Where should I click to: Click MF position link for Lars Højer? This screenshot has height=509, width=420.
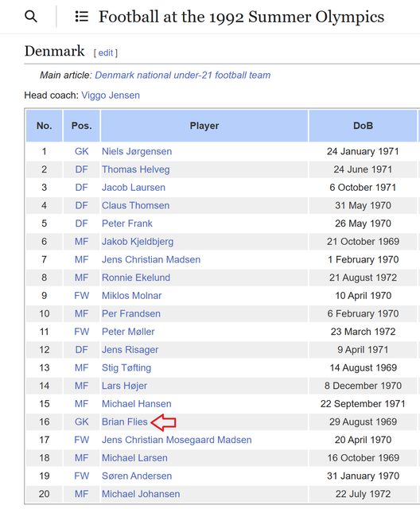[81, 386]
